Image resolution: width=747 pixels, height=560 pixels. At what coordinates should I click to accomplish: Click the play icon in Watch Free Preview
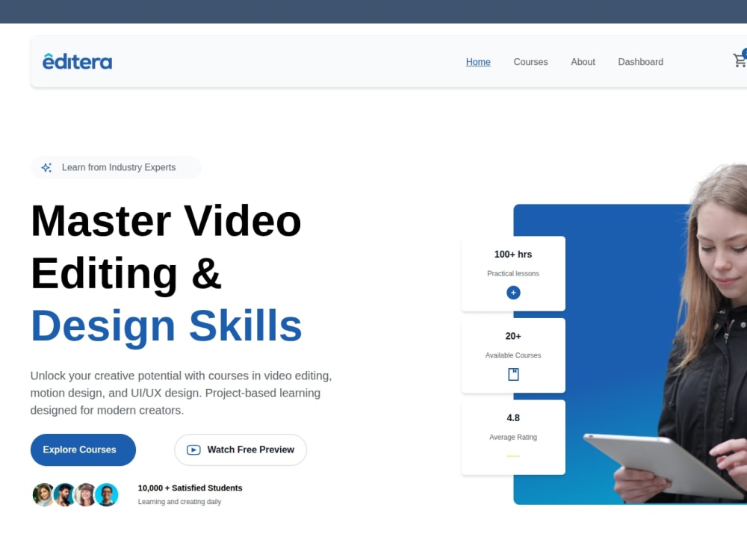[193, 450]
